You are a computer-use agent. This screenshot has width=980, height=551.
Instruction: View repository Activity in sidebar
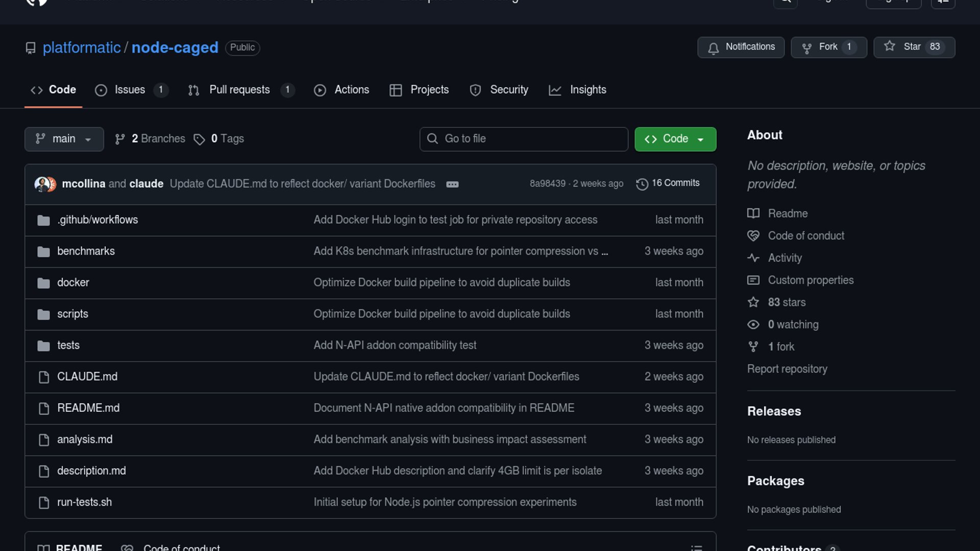click(x=785, y=258)
